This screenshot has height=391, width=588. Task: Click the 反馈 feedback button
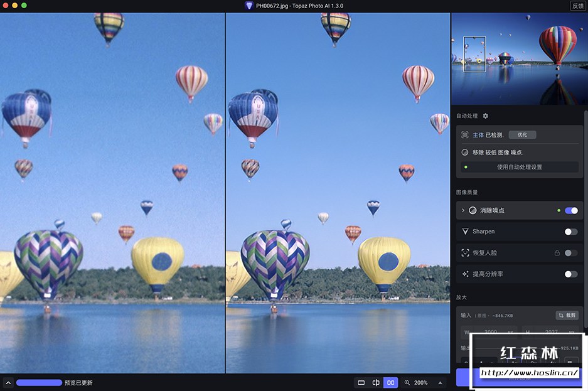(577, 6)
